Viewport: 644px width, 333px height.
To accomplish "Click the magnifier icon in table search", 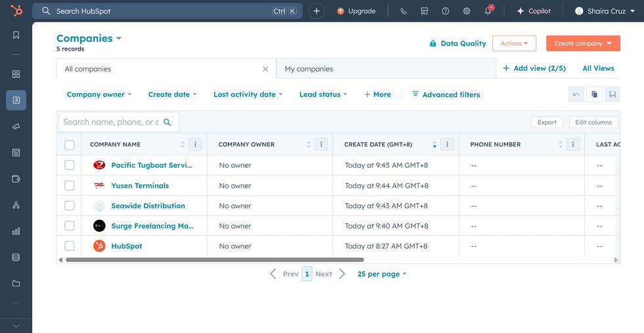I will 167,122.
